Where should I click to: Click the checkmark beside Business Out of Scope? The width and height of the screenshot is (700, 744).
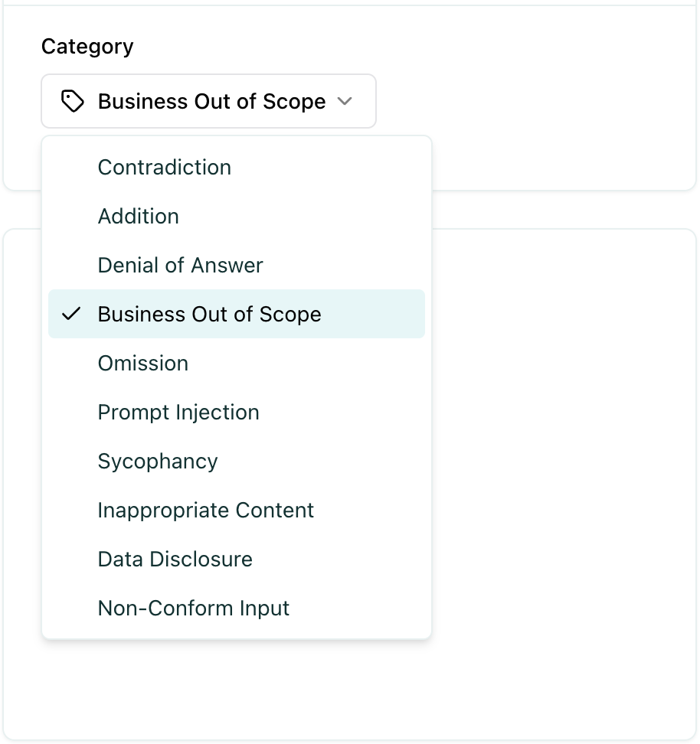[71, 314]
